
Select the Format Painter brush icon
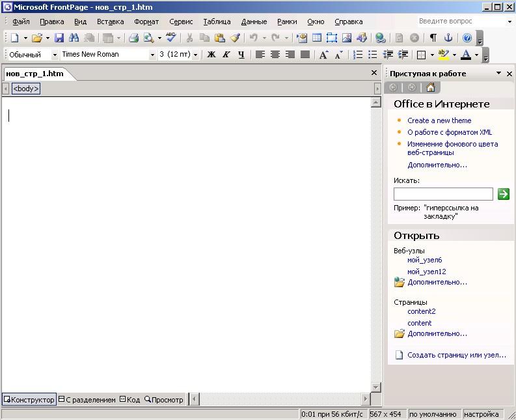[235, 38]
